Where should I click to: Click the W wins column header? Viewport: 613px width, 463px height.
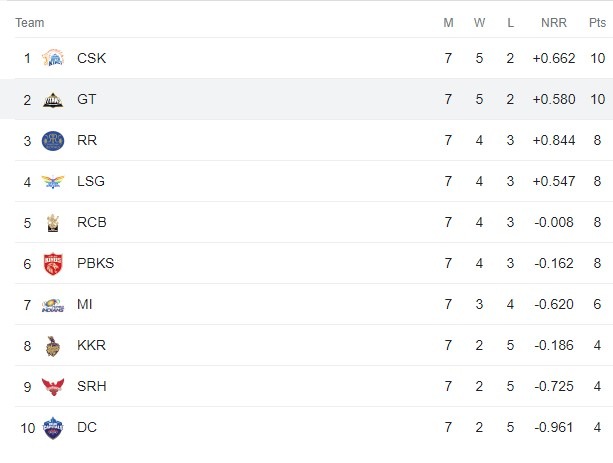point(479,23)
